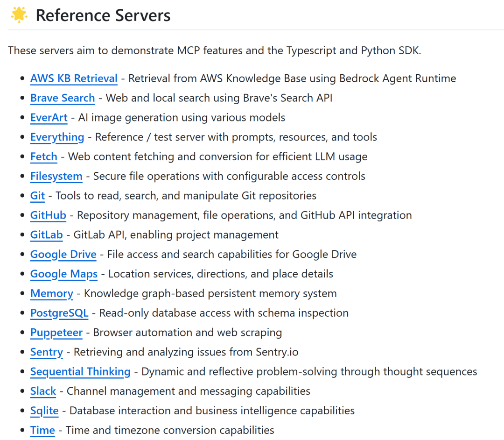Open the Time server link

coord(42,430)
